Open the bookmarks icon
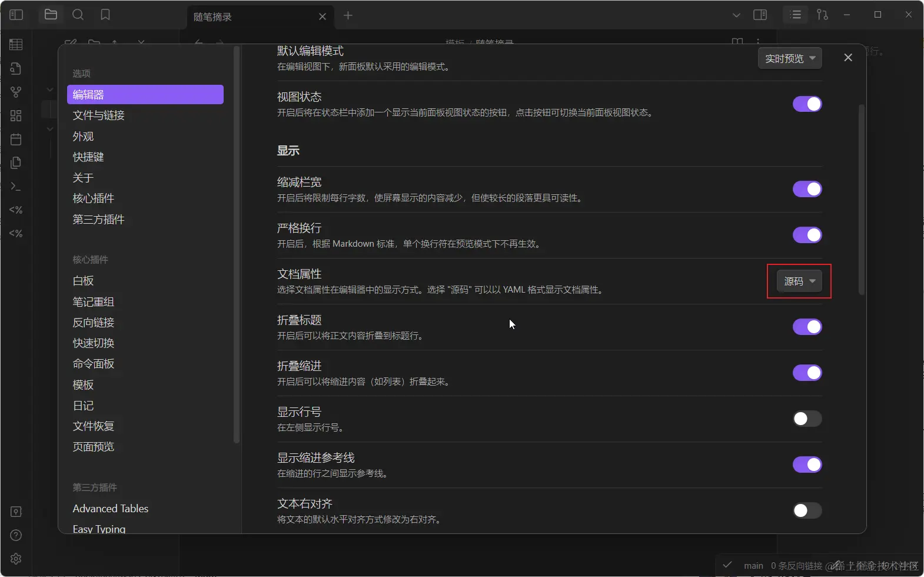 105,15
